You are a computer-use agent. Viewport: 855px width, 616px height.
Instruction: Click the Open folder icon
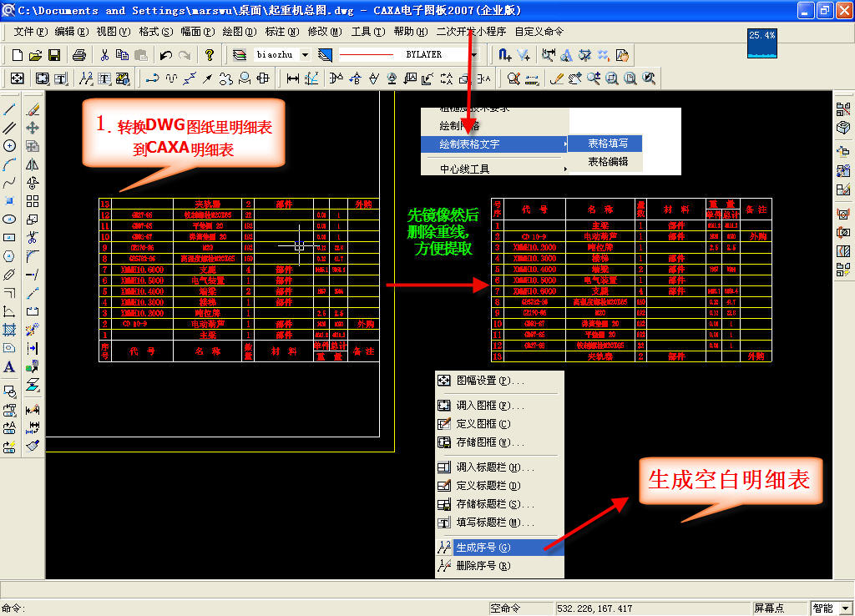coord(35,55)
